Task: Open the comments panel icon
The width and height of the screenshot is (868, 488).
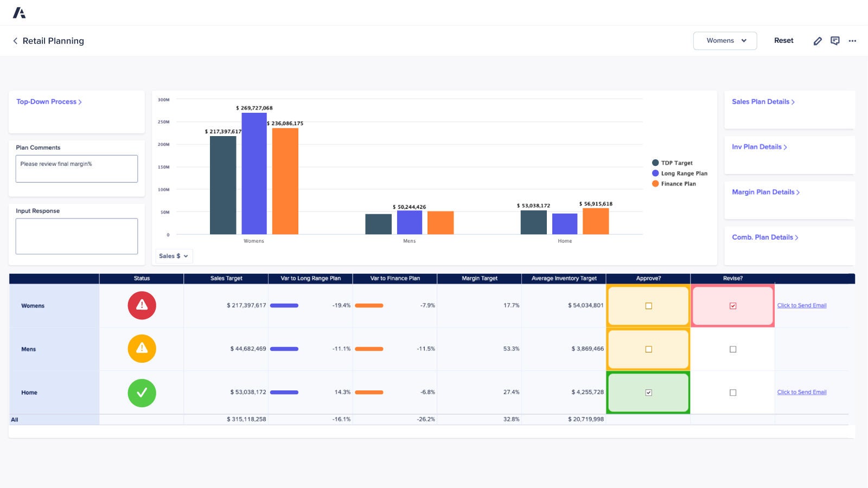Action: [835, 41]
